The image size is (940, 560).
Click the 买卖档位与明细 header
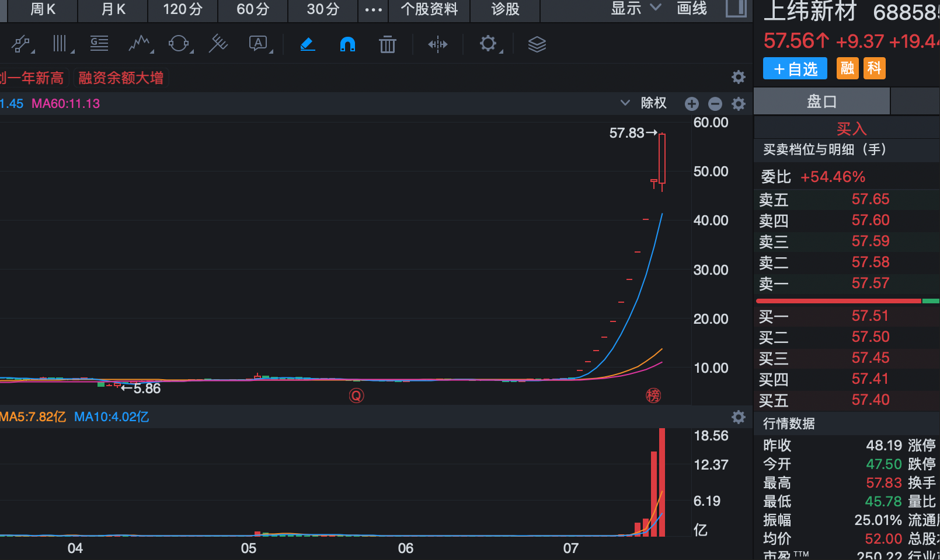click(x=825, y=150)
